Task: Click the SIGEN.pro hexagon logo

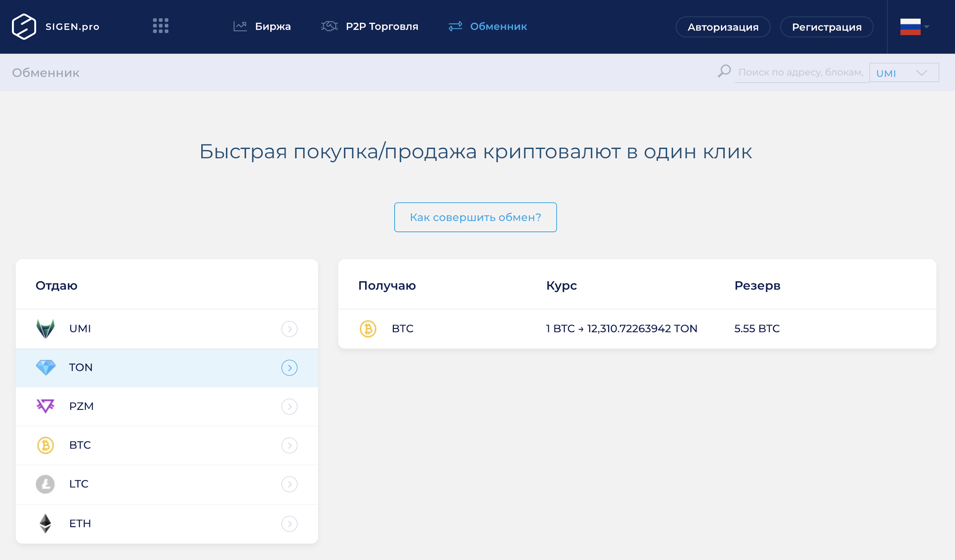Action: [x=24, y=26]
